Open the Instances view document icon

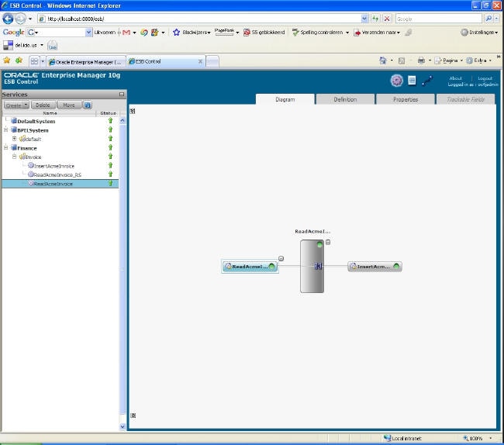coord(412,81)
